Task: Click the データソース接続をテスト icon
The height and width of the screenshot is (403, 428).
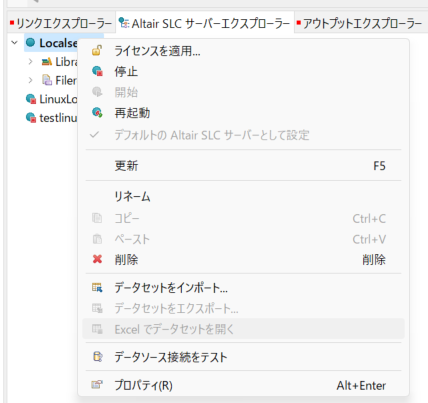Action: click(x=97, y=357)
